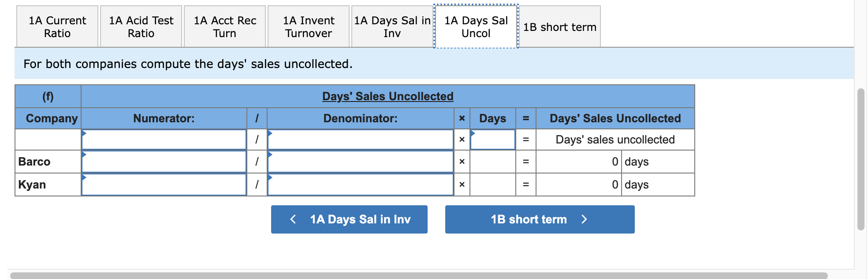Click the Days input box in the top row
Image resolution: width=868 pixels, height=279 pixels.
click(492, 139)
